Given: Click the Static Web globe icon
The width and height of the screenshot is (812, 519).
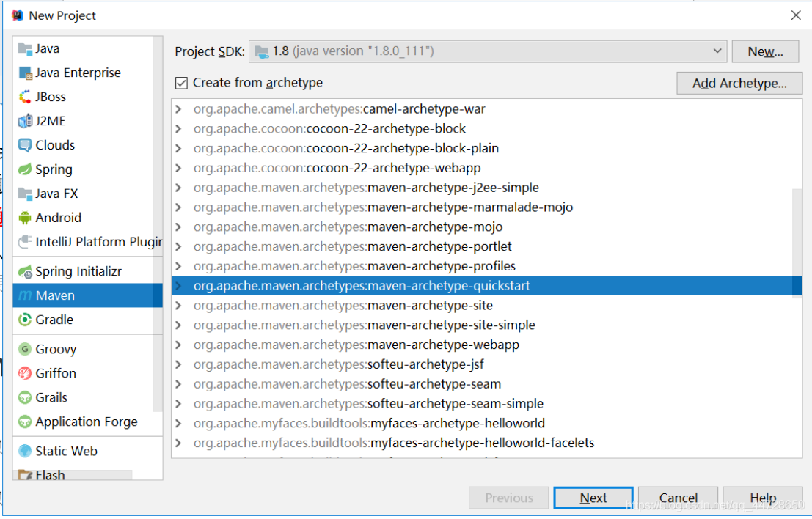Looking at the screenshot, I should coord(25,452).
